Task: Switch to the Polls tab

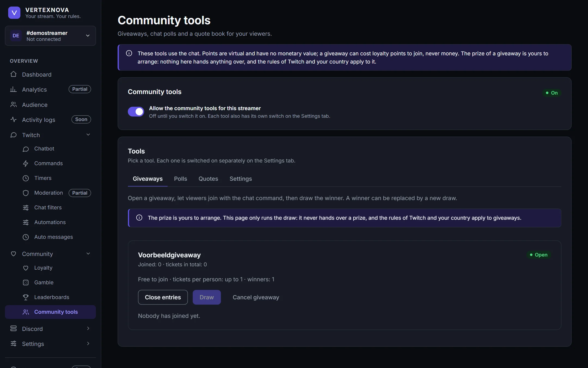Action: coord(180,179)
